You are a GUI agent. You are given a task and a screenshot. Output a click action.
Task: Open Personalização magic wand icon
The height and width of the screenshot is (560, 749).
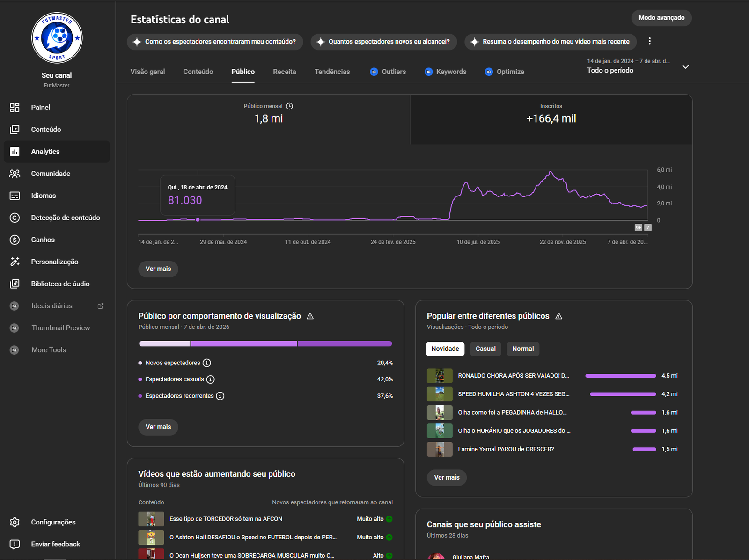click(x=15, y=262)
